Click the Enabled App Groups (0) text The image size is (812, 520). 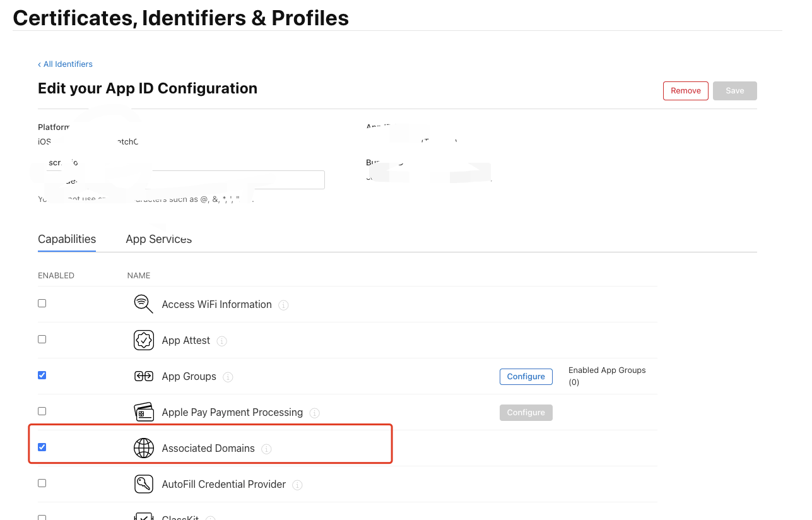[607, 376]
